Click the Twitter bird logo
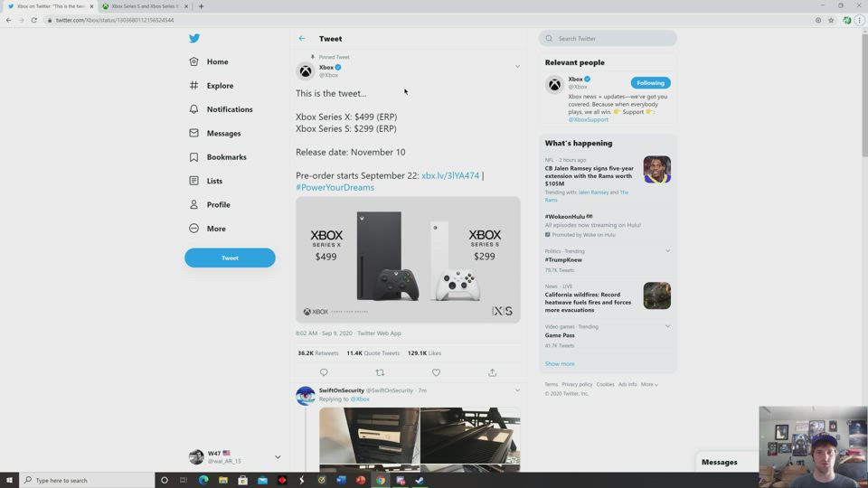This screenshot has width=868, height=488. point(194,38)
